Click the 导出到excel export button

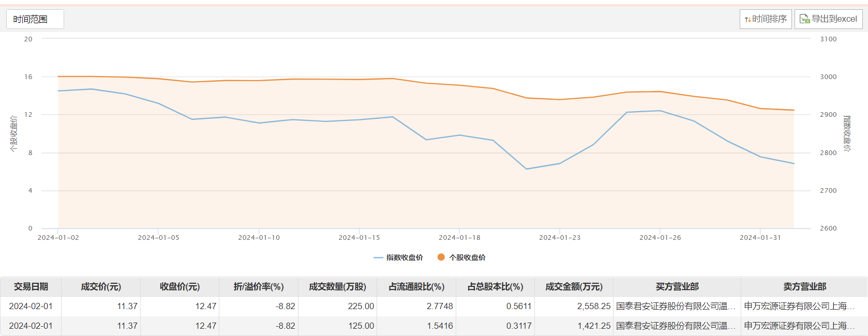click(x=829, y=19)
